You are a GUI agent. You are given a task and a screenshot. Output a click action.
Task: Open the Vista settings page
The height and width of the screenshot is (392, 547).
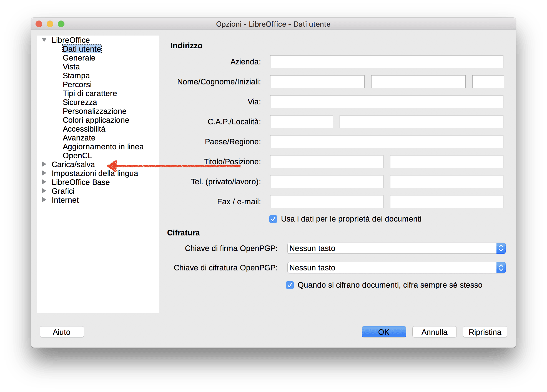click(71, 67)
